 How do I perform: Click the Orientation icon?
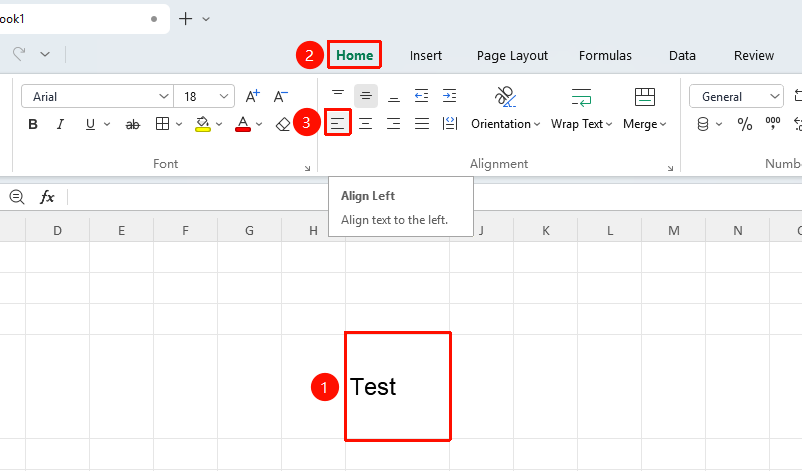point(505,96)
